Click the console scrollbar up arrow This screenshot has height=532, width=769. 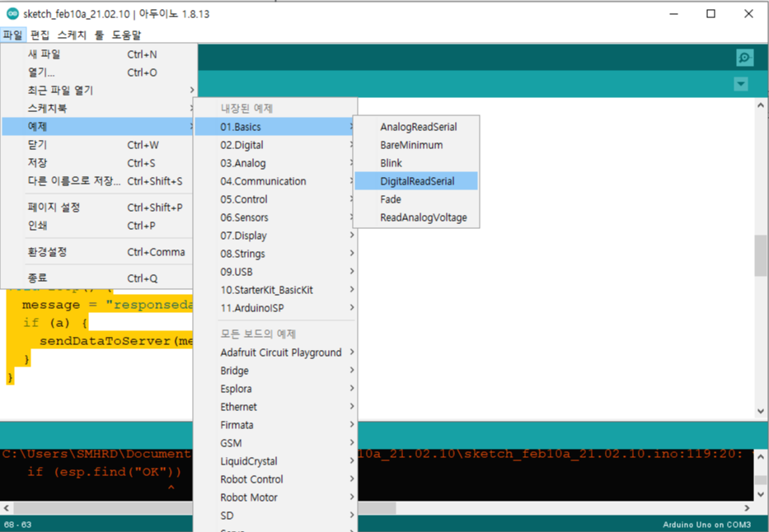coord(761,456)
